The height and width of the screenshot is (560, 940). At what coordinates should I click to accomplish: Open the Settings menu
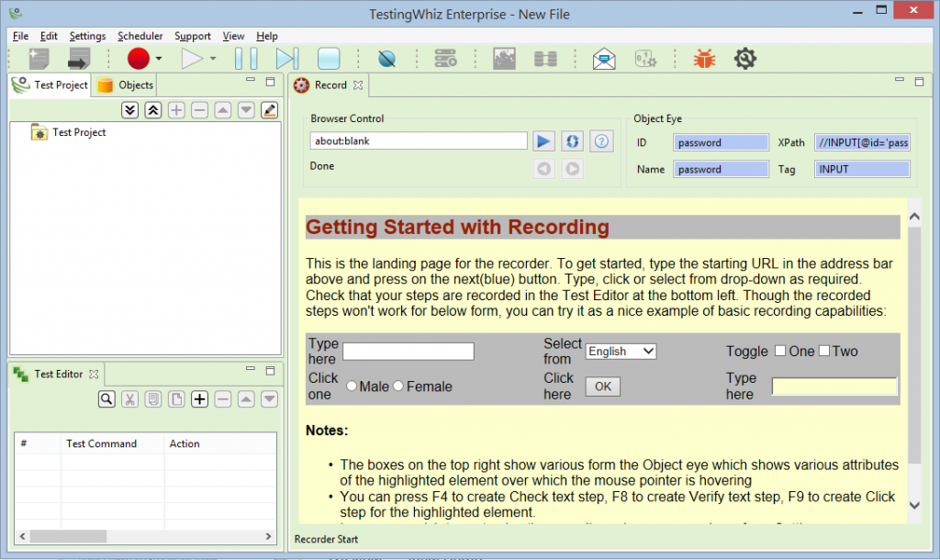click(x=87, y=36)
